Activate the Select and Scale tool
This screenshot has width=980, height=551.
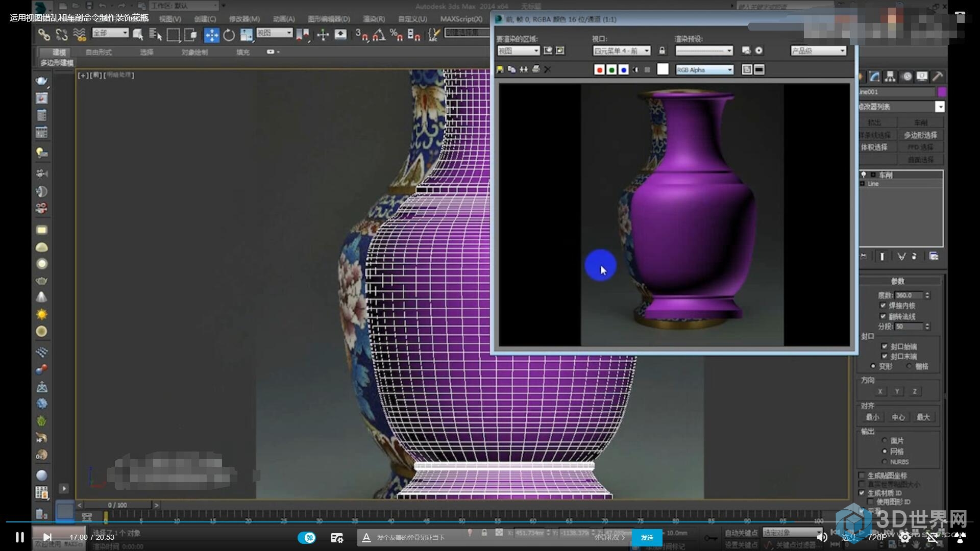(x=247, y=35)
